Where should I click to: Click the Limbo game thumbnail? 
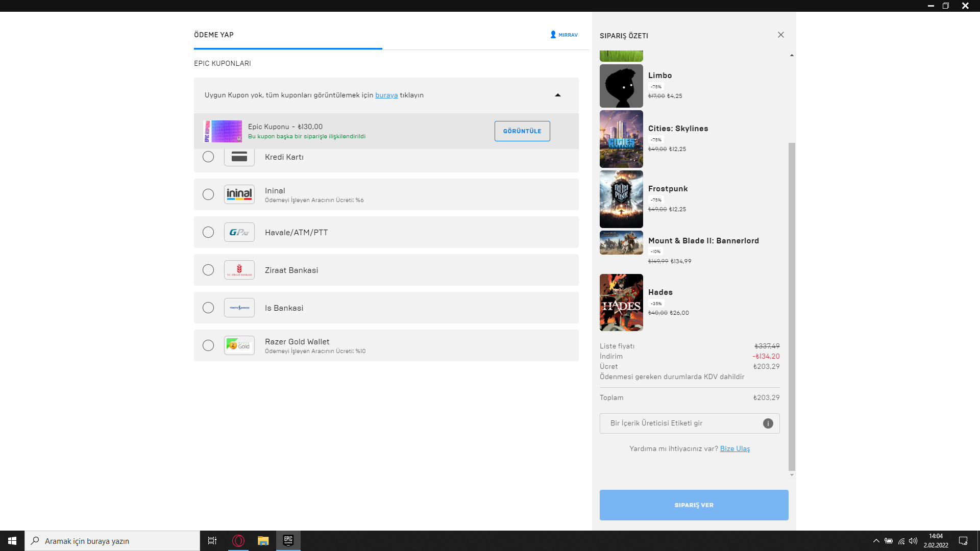tap(621, 86)
